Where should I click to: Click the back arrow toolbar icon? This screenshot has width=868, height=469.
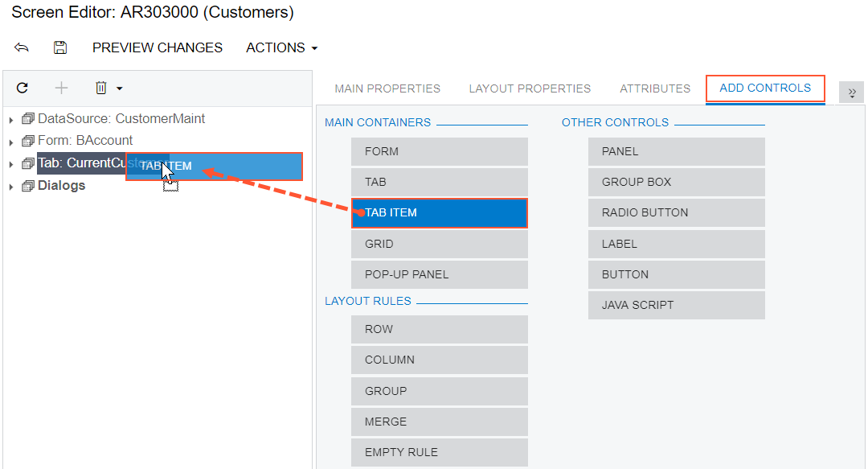22,48
